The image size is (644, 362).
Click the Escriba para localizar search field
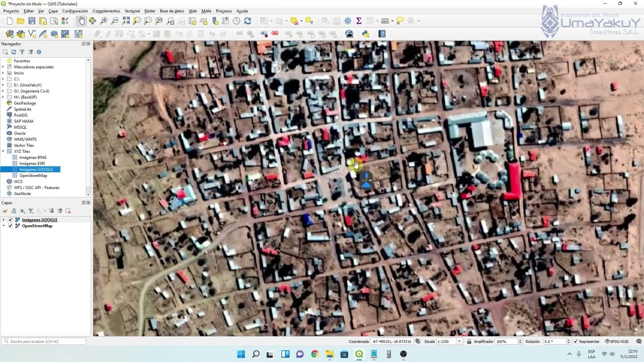(44, 341)
